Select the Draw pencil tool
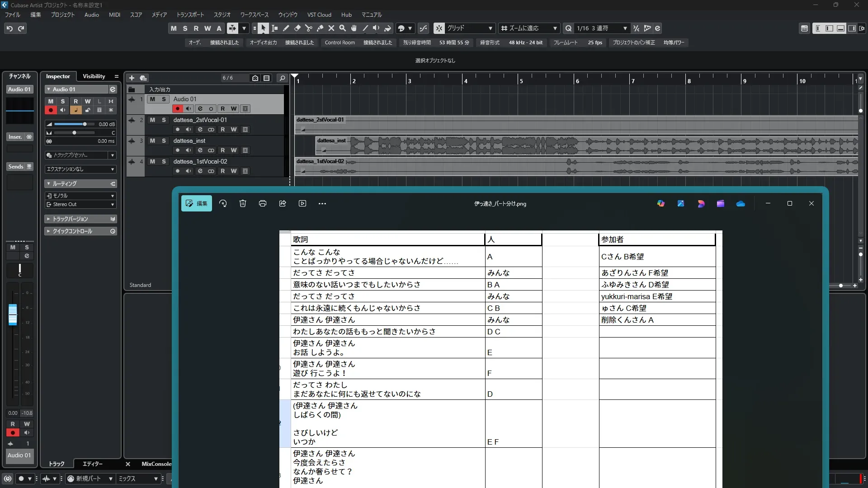 pos(286,28)
